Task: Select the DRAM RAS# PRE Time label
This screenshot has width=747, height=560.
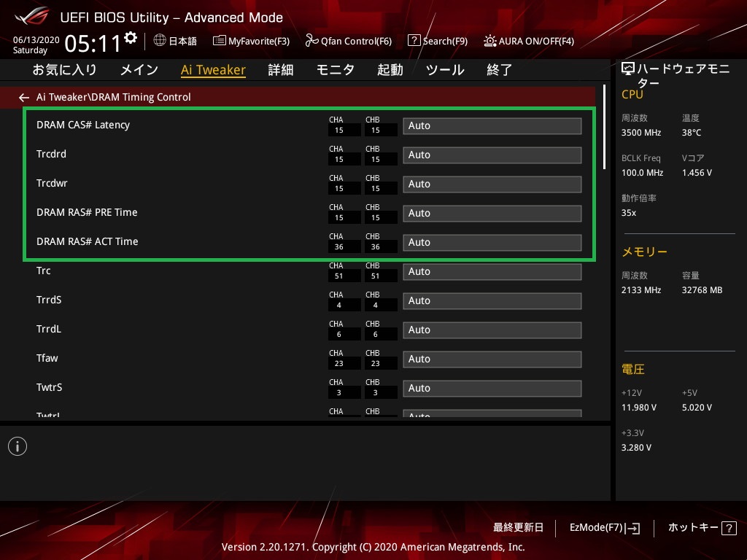Action: coord(87,212)
